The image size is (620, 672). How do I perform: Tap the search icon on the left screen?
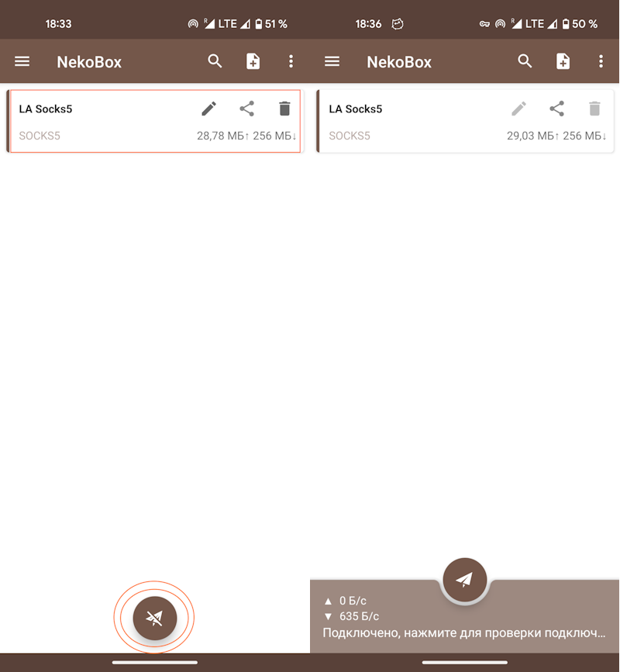(x=215, y=62)
